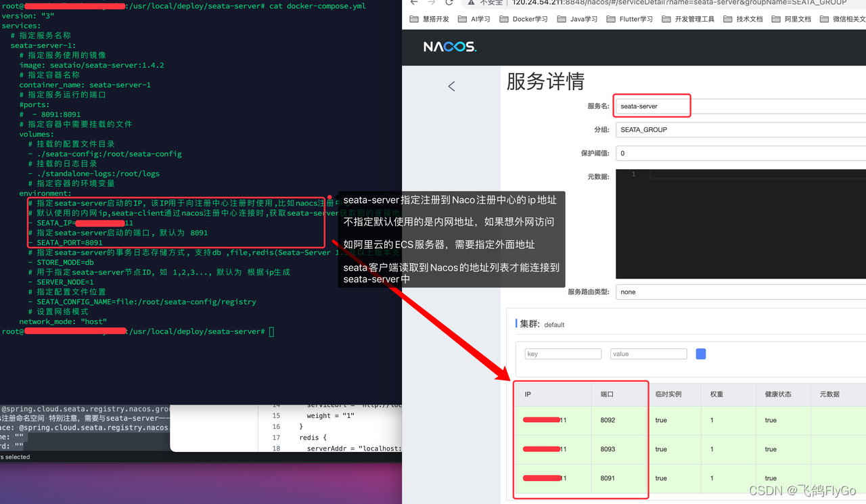Open the 开发管理工具 bookmark folder
This screenshot has height=504, width=866.
coord(688,19)
